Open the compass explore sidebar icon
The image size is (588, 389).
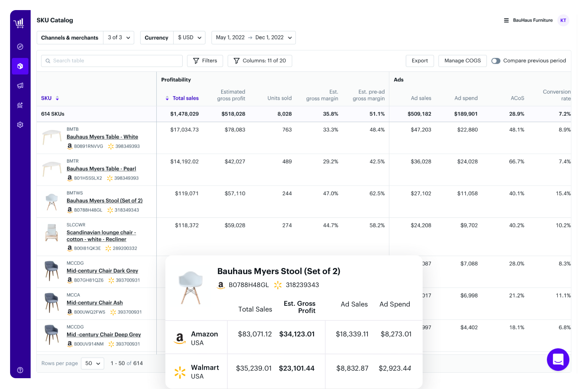point(20,46)
